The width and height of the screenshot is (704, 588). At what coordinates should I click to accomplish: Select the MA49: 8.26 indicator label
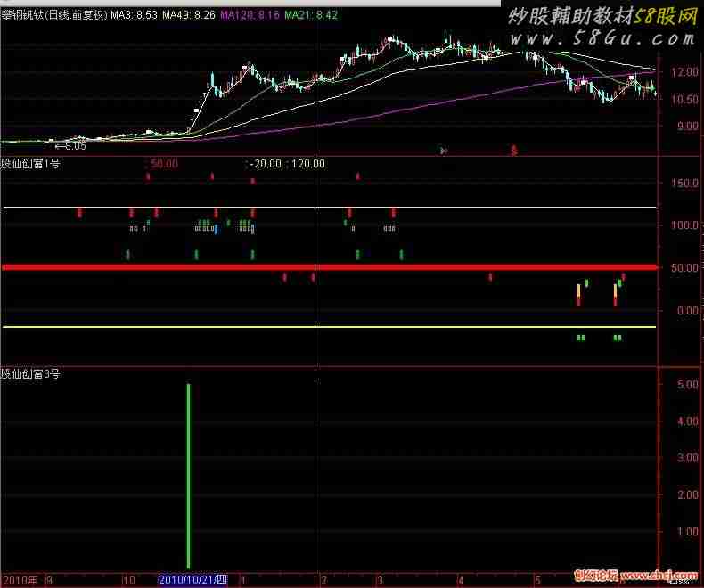tap(189, 15)
